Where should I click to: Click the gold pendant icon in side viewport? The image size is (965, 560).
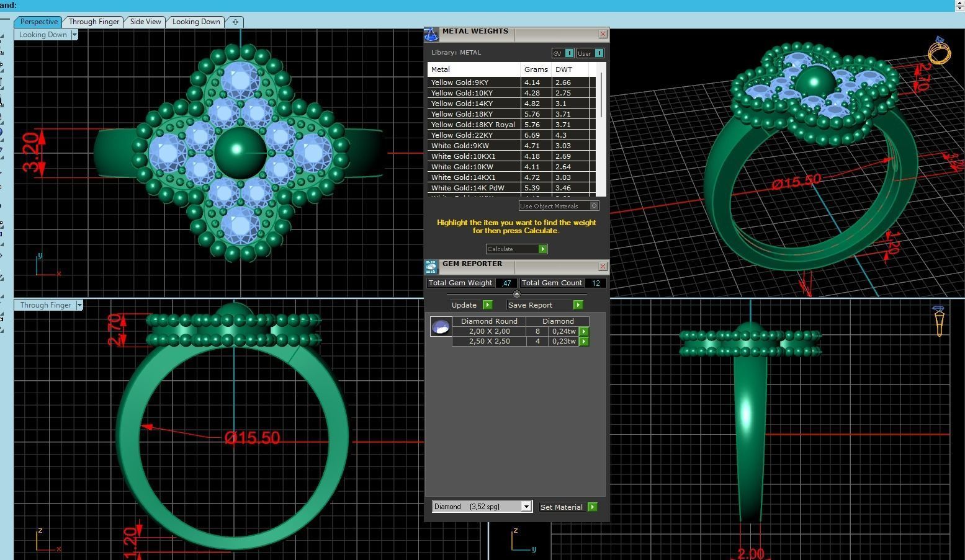click(939, 321)
